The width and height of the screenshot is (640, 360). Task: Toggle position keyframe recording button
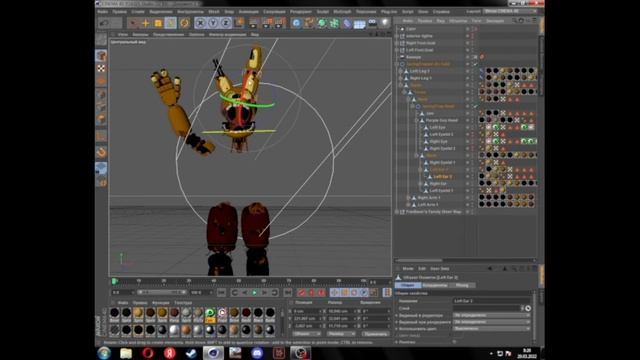(335, 292)
